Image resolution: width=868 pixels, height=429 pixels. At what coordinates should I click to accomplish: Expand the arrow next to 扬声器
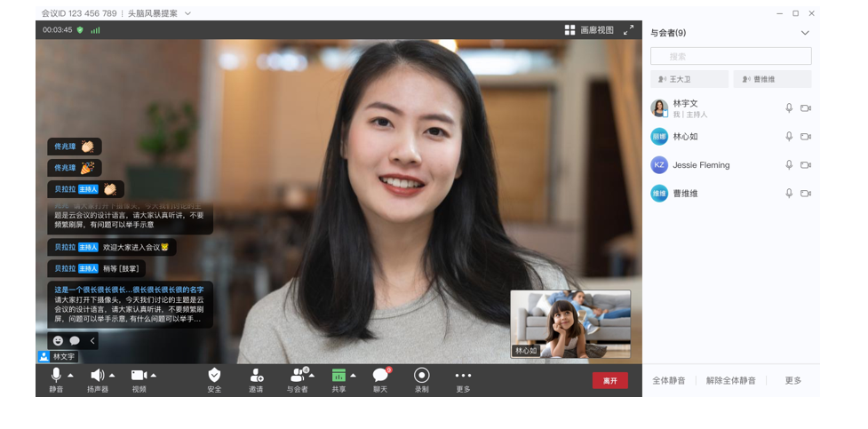113,376
